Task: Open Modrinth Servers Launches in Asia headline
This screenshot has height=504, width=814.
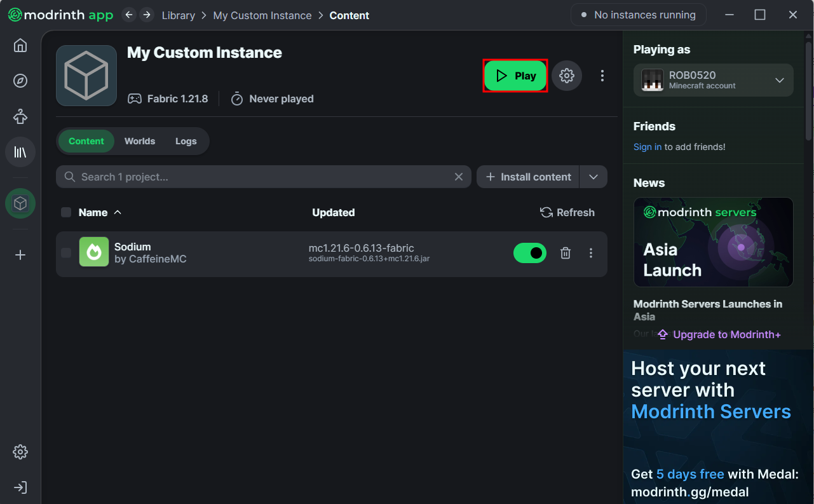Action: (x=708, y=310)
